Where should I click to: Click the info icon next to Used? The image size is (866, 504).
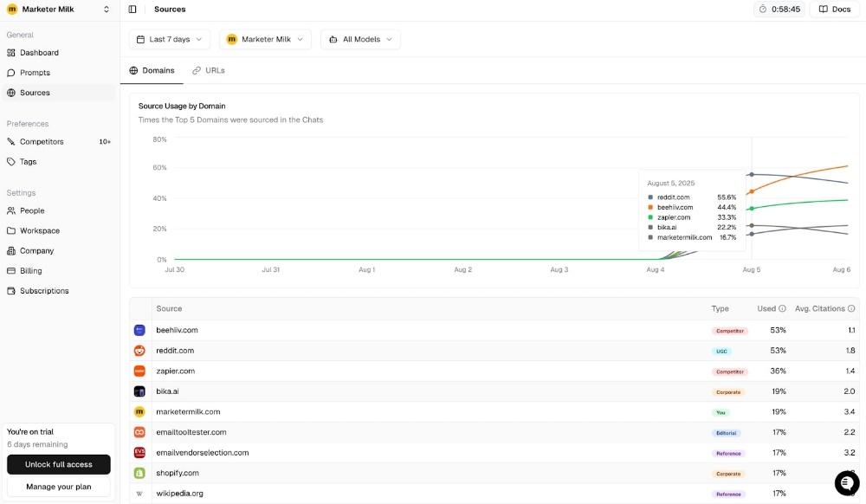(782, 308)
